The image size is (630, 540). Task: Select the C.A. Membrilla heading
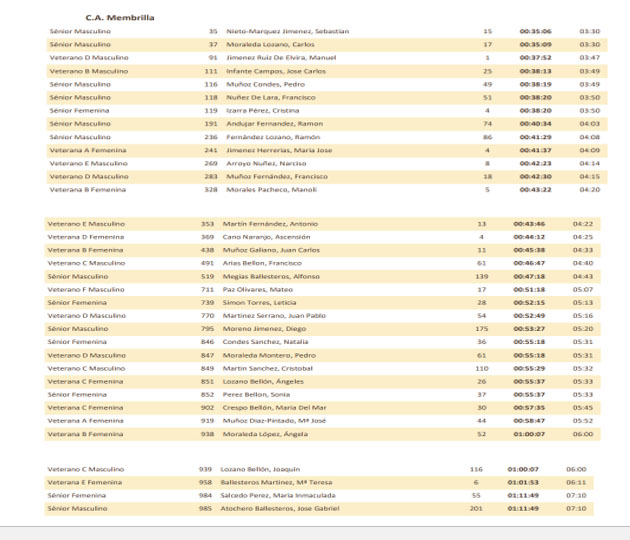120,18
